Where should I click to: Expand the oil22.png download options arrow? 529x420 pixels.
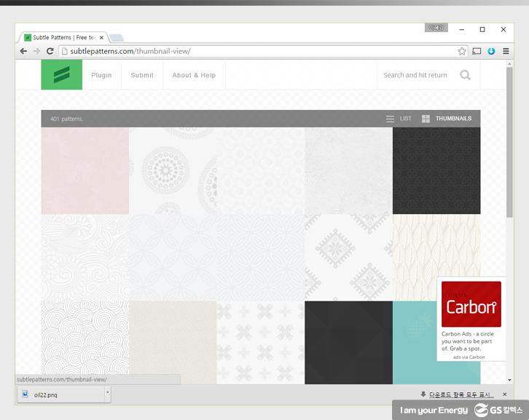click(x=107, y=394)
